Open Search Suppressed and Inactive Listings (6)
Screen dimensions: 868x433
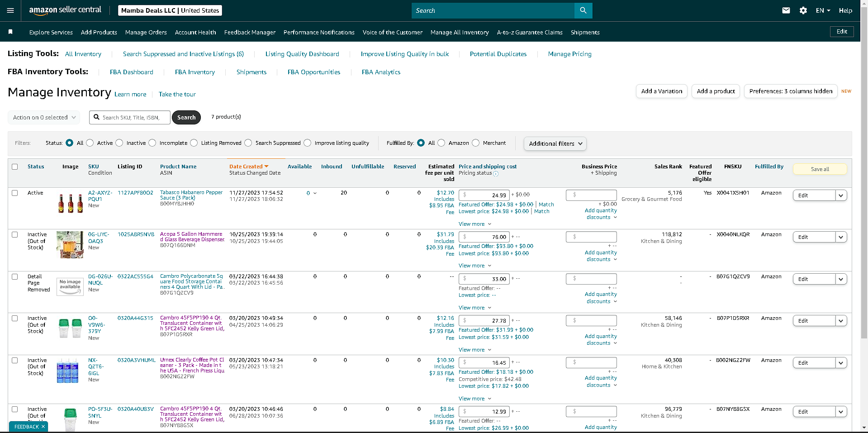(183, 54)
